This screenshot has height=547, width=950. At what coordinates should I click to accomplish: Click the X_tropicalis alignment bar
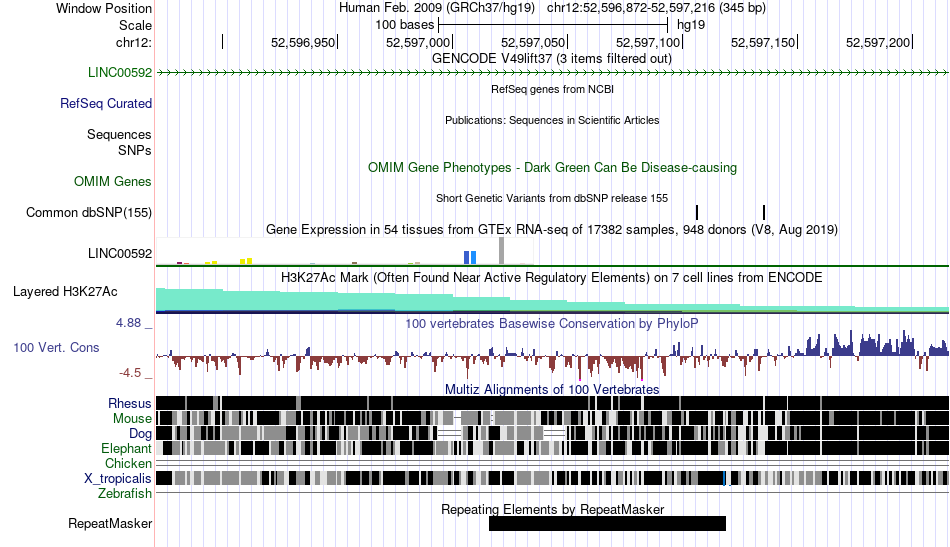[552, 478]
